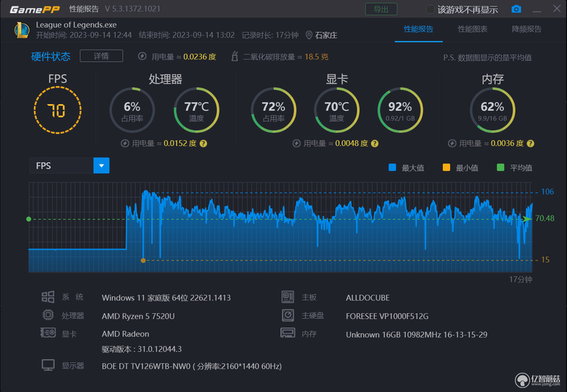The width and height of the screenshot is (567, 392).
Task: Click the FPS 70 dashed gauge
Action: point(57,110)
